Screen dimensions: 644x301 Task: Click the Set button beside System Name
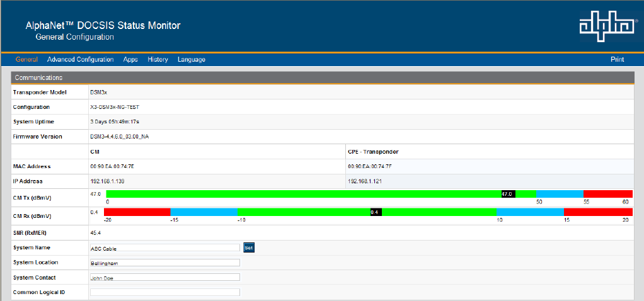(249, 247)
